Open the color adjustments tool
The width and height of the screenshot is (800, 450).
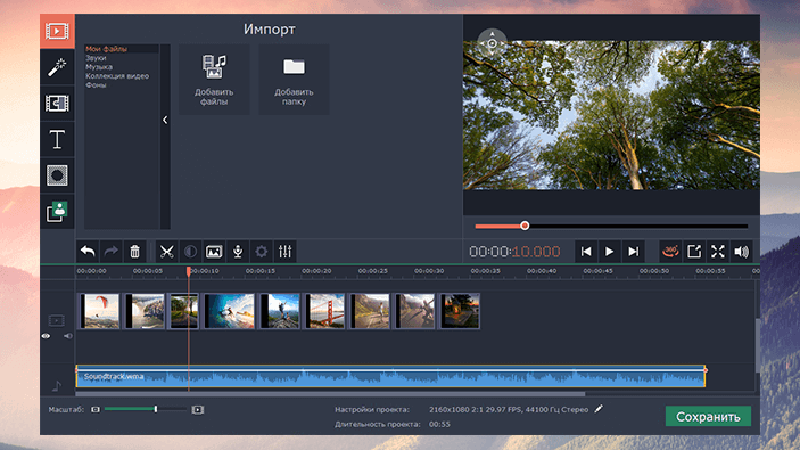[189, 251]
